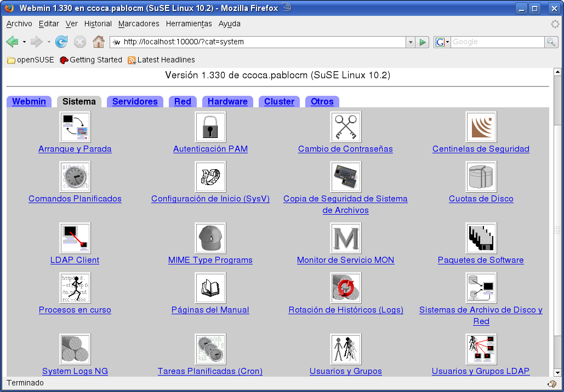Open the Usuarios y Grupos link

point(345,371)
